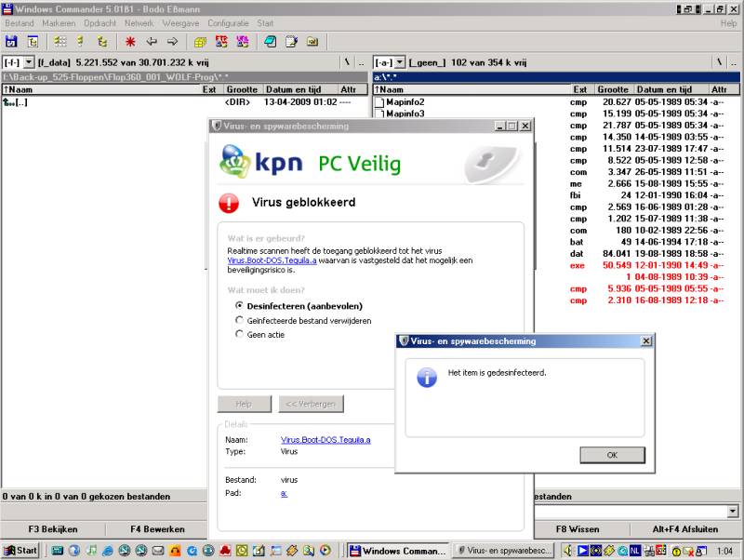Open the command line history dropdown arrow
Image resolution: width=744 pixels, height=560 pixels.
coord(733,511)
